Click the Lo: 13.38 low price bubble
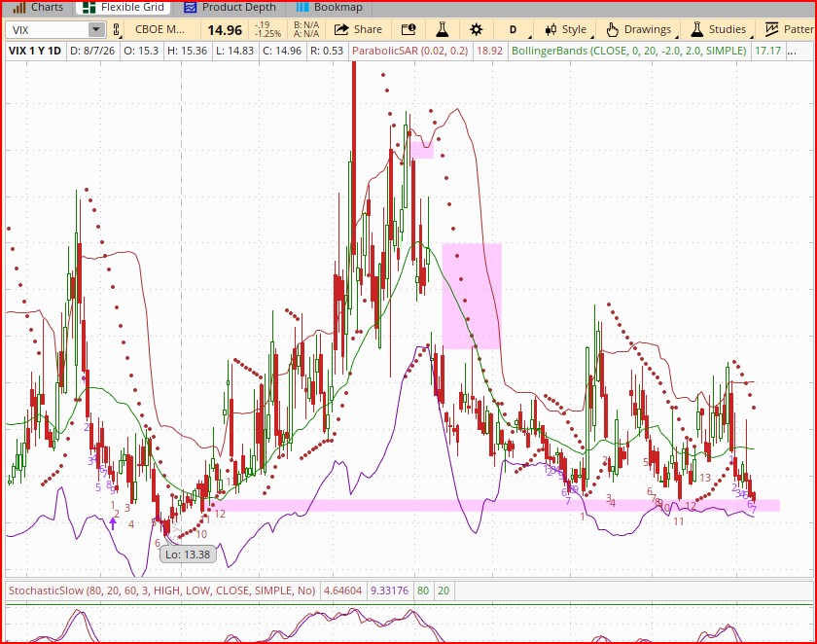The image size is (817, 644). tap(188, 555)
